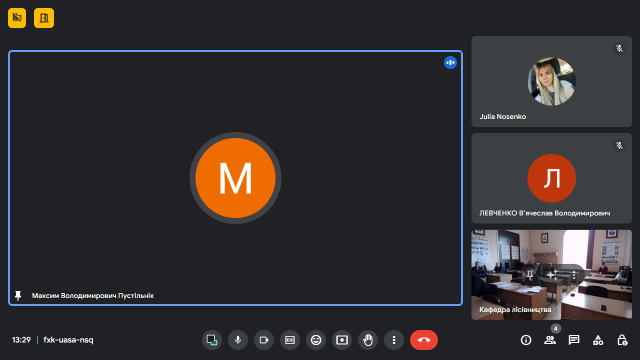
Task: Click the Кафедра лісівництва name label
Action: point(515,310)
